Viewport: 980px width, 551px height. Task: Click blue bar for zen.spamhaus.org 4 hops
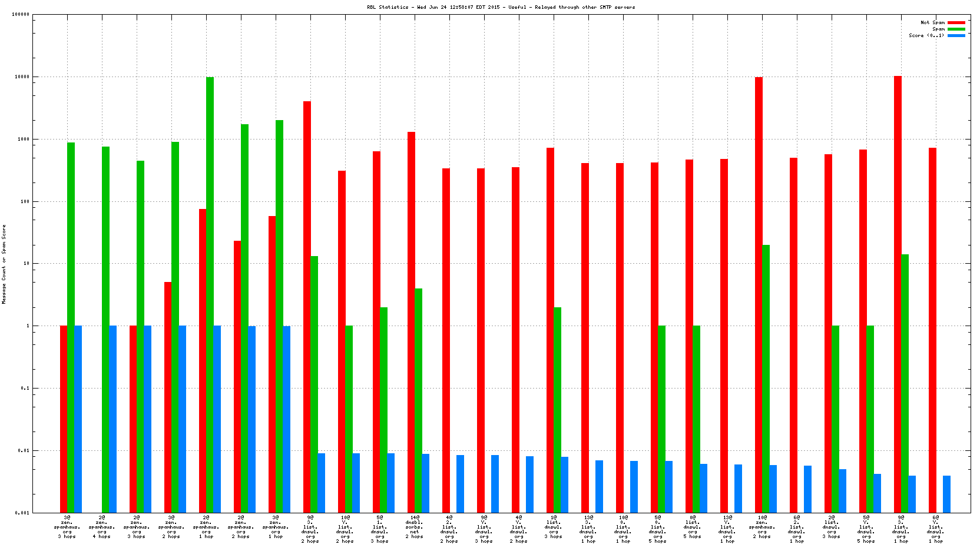pyautogui.click(x=112, y=419)
